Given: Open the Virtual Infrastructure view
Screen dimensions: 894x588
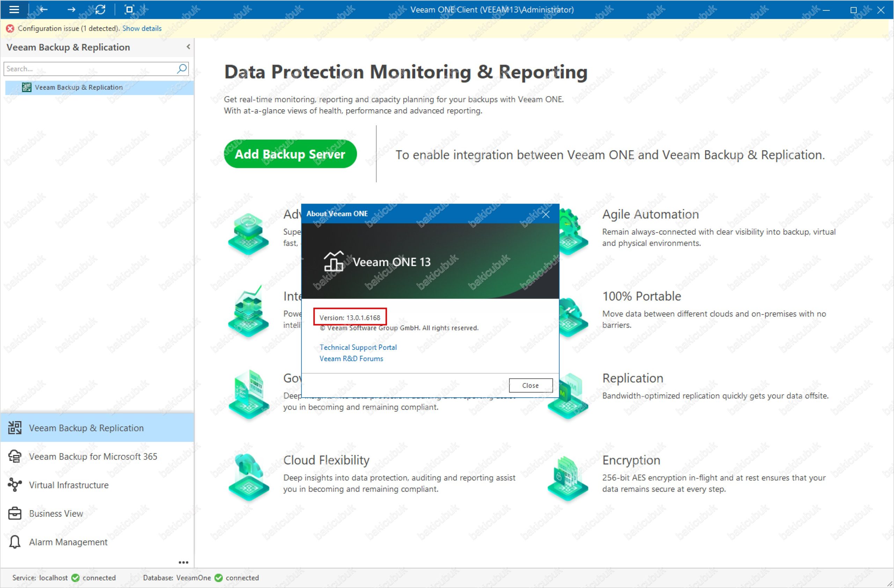Looking at the screenshot, I should point(69,485).
